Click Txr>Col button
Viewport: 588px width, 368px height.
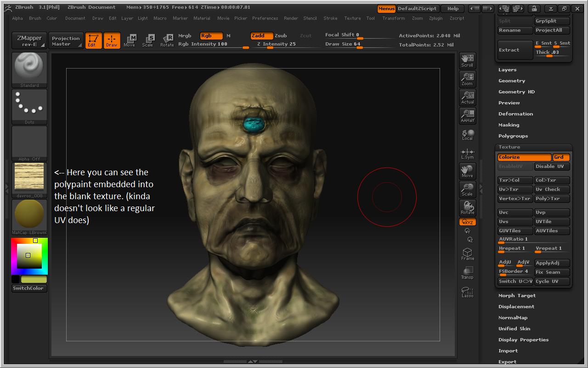(x=515, y=180)
